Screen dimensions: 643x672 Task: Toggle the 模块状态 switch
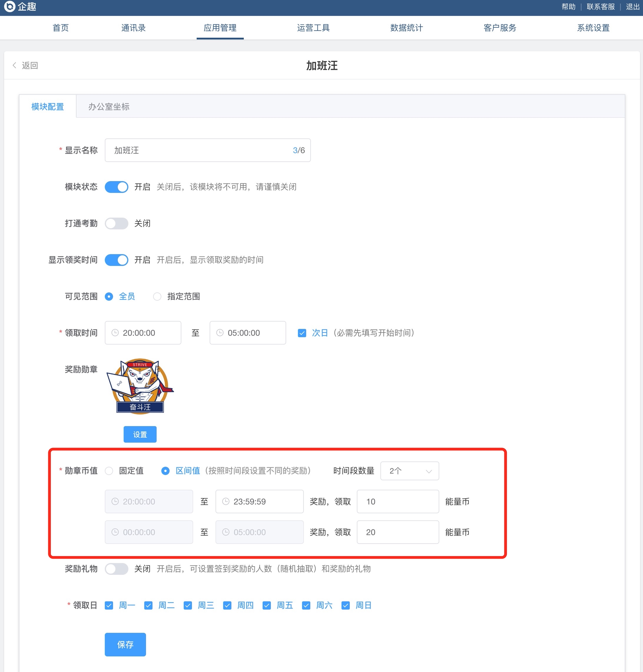pos(117,187)
